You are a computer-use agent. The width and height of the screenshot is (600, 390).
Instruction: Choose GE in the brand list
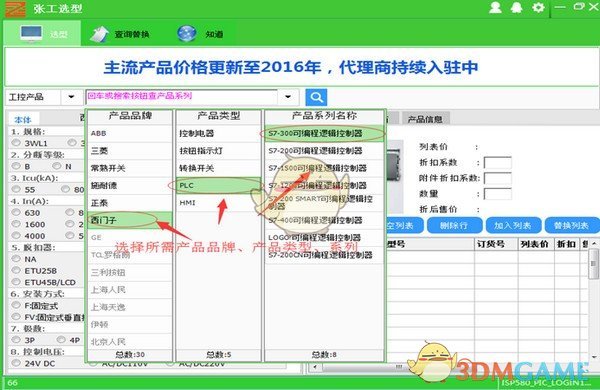(130, 238)
